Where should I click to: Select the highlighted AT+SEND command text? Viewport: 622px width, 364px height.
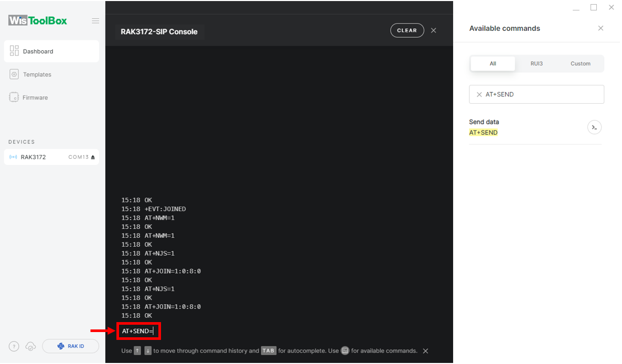tap(483, 133)
